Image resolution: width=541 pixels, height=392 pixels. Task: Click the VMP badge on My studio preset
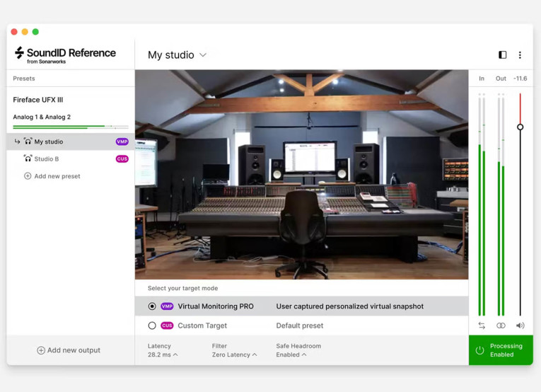point(122,142)
